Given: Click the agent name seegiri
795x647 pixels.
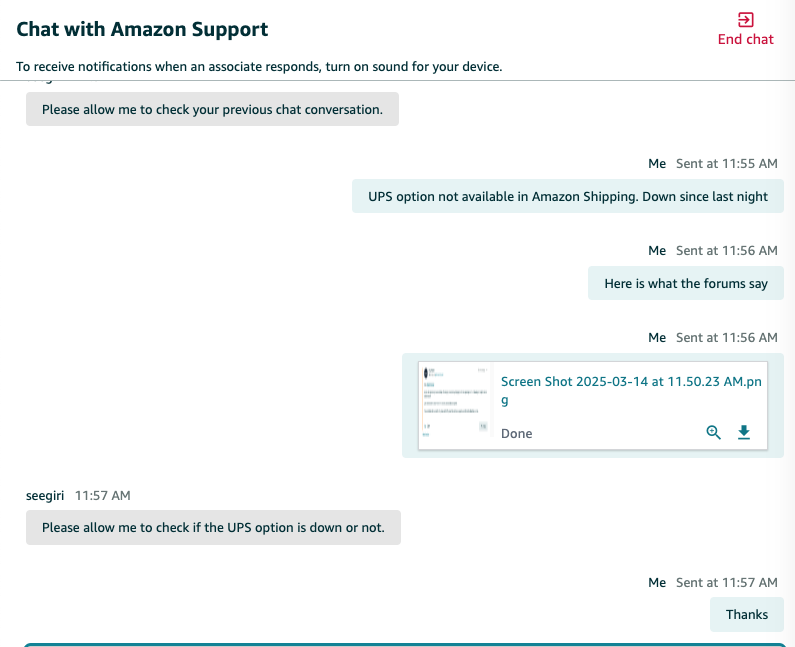Looking at the screenshot, I should tap(45, 495).
